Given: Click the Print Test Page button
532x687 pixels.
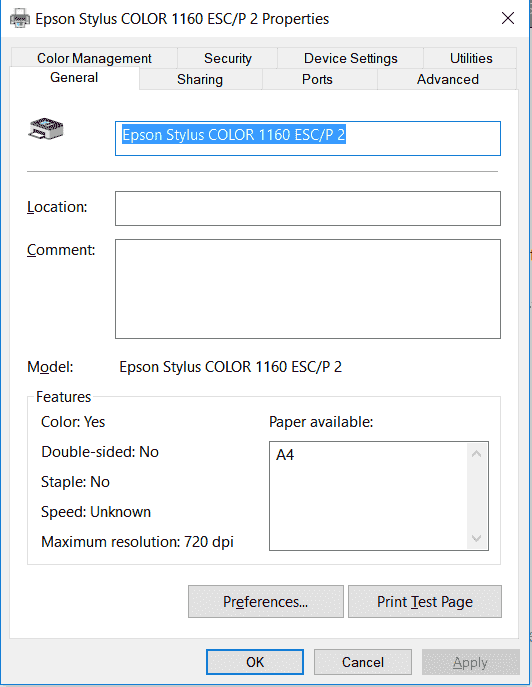Looking at the screenshot, I should point(425,602).
